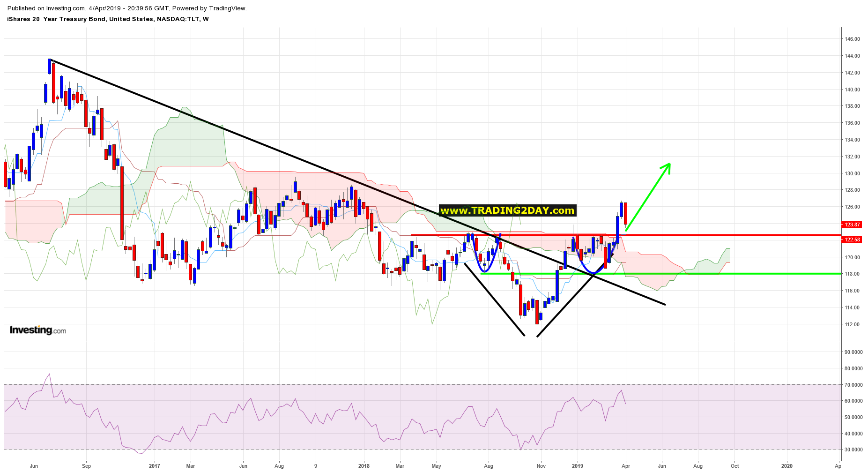The width and height of the screenshot is (868, 472).
Task: Click the 116.00 price axis label
Action: tap(852, 291)
